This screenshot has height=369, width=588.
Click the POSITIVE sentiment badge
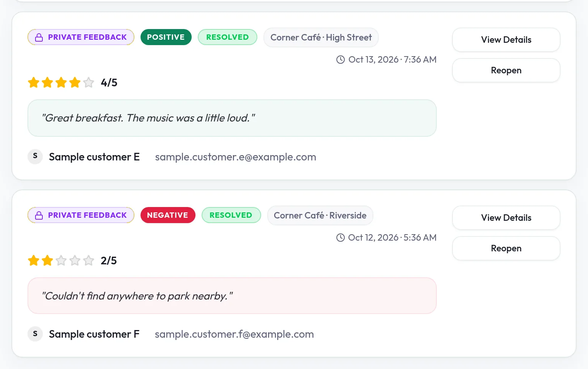pyautogui.click(x=166, y=37)
